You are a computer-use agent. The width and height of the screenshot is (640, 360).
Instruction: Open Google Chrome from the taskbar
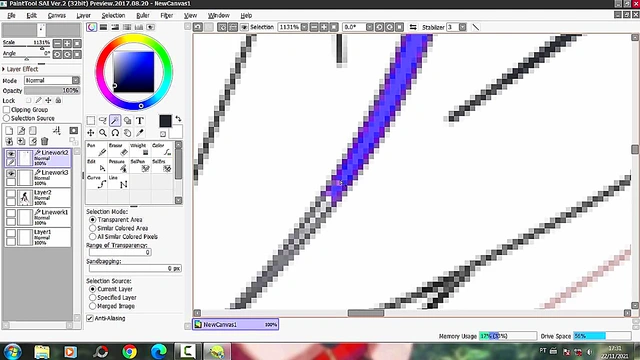click(x=130, y=351)
